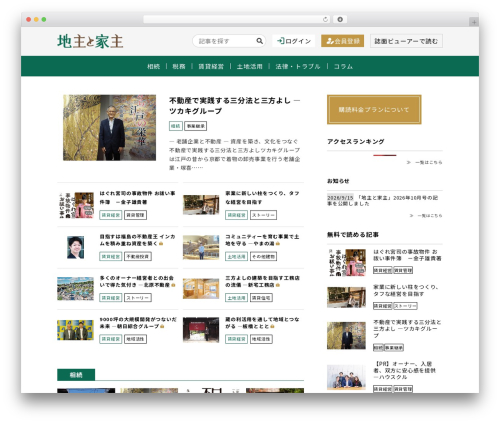Screen dimensions: 500x423
Task: Open the お知らせ notice about 「地主と家主」10月号
Action: [383, 200]
